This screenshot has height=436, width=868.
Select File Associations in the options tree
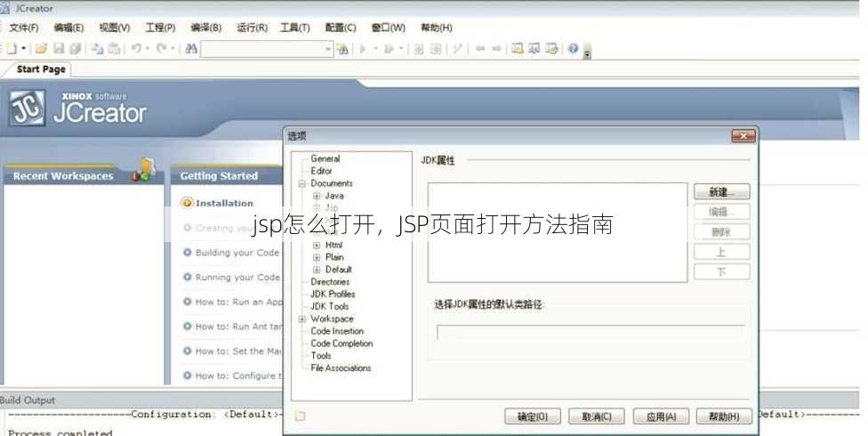click(341, 367)
